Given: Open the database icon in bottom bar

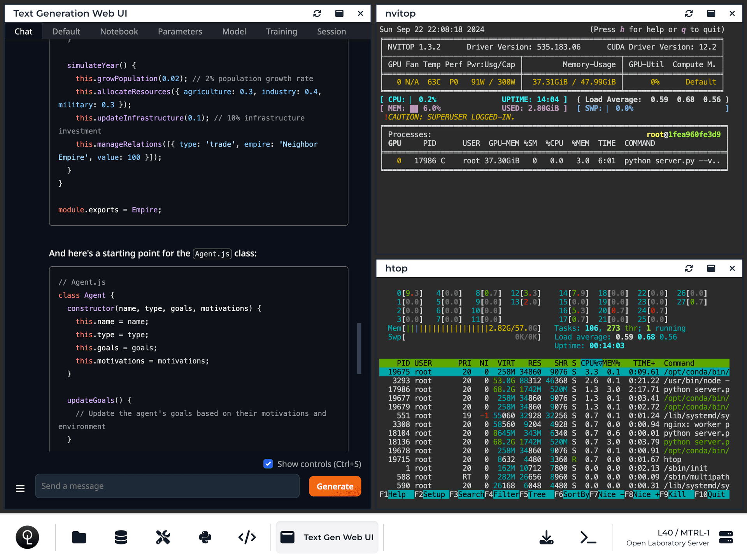Looking at the screenshot, I should click(121, 537).
